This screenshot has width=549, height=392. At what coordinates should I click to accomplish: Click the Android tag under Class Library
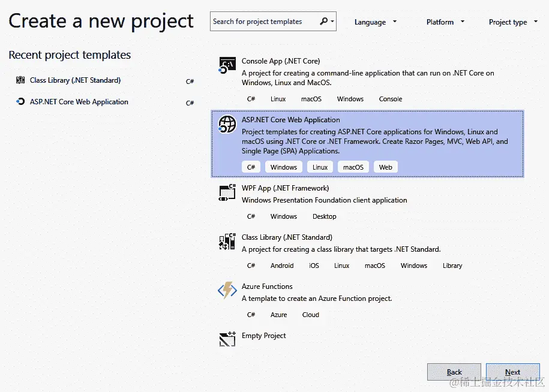pyautogui.click(x=282, y=266)
